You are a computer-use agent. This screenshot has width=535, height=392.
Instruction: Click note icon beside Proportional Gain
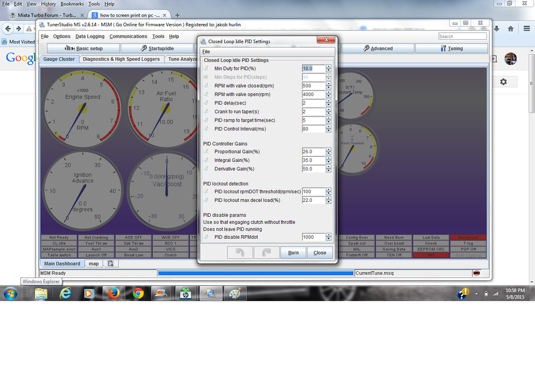pyautogui.click(x=206, y=152)
